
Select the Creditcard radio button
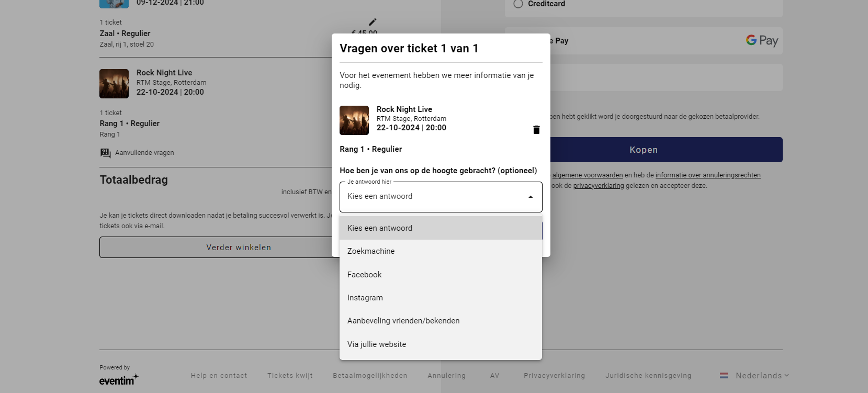(518, 4)
